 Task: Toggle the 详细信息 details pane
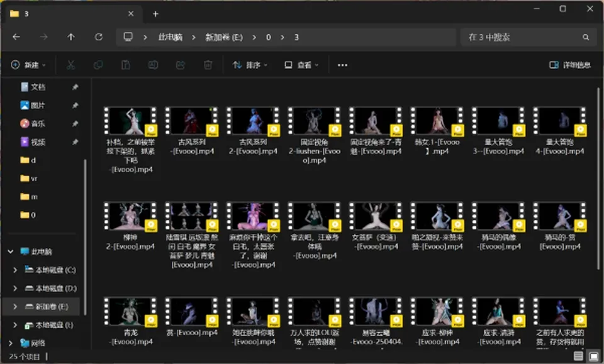click(570, 65)
